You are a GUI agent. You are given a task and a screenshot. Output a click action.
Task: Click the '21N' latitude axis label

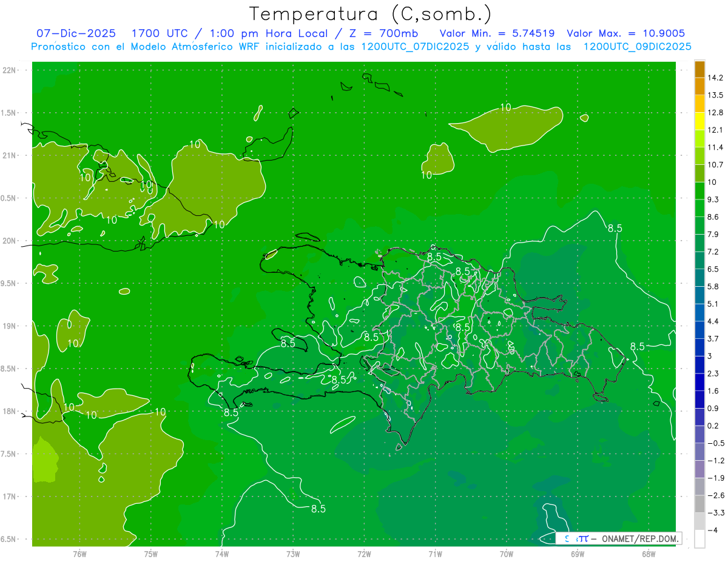coord(10,155)
